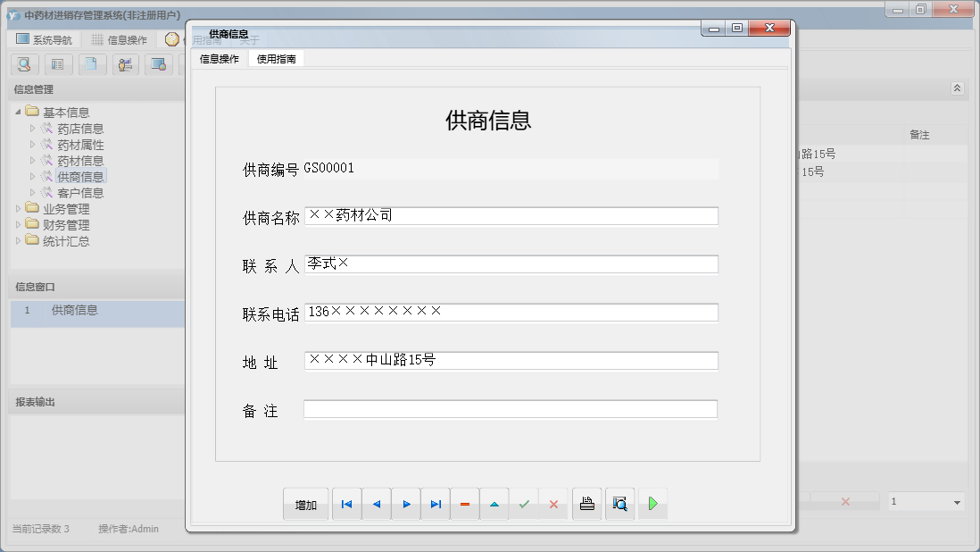Jump to the first record
This screenshot has height=552, width=980.
346,504
